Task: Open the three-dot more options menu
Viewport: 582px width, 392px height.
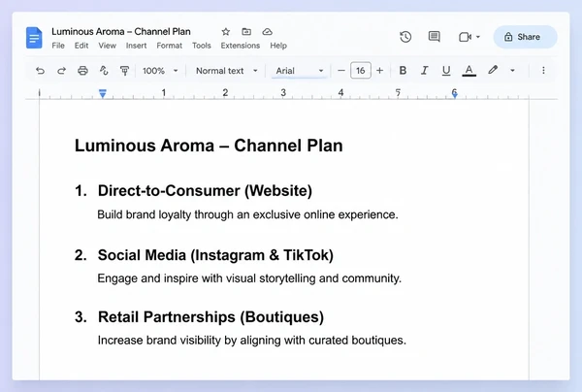Action: 543,70
